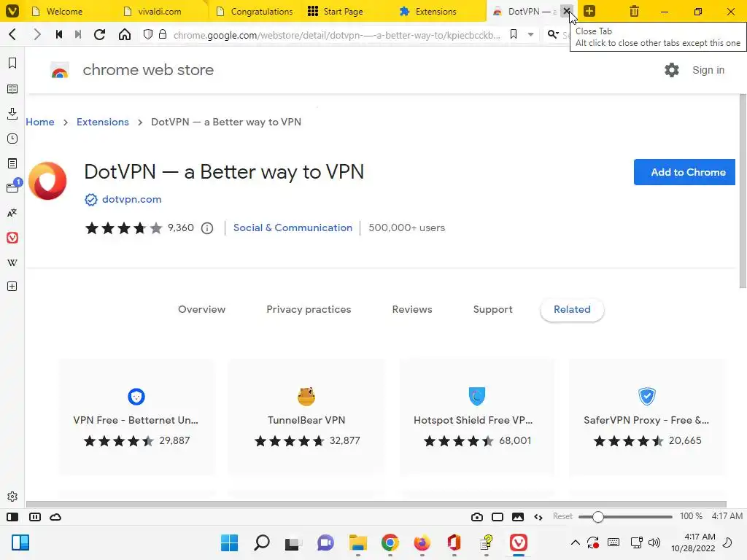Screen dimensions: 747x560
Task: Open the tracker and ad blocker shield
Action: click(148, 34)
